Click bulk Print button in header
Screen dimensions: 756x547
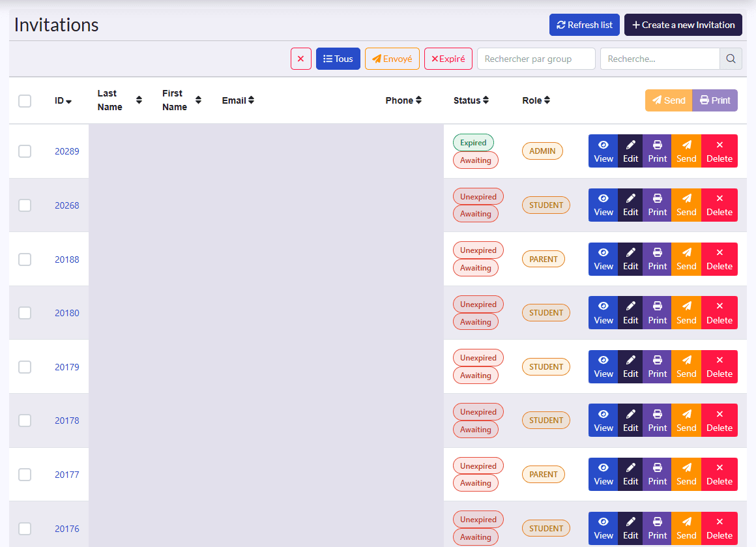tap(715, 100)
